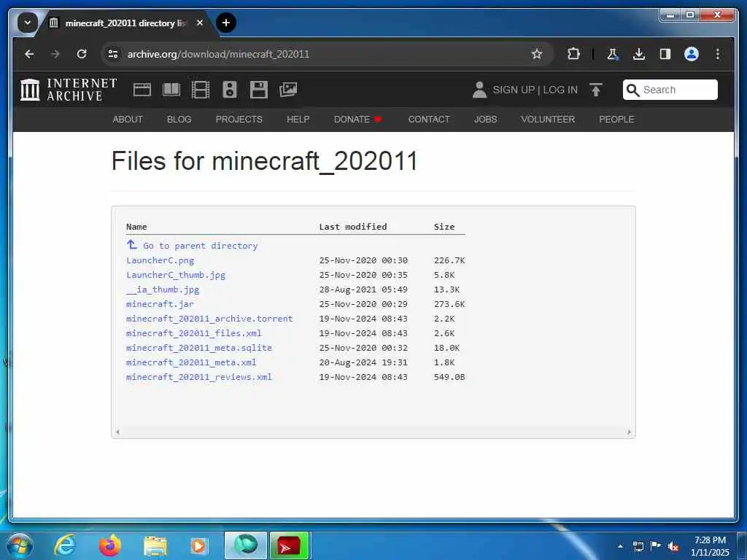The width and height of the screenshot is (747, 560).
Task: Open minecraft_202011_meta.xml link
Action: tap(191, 362)
